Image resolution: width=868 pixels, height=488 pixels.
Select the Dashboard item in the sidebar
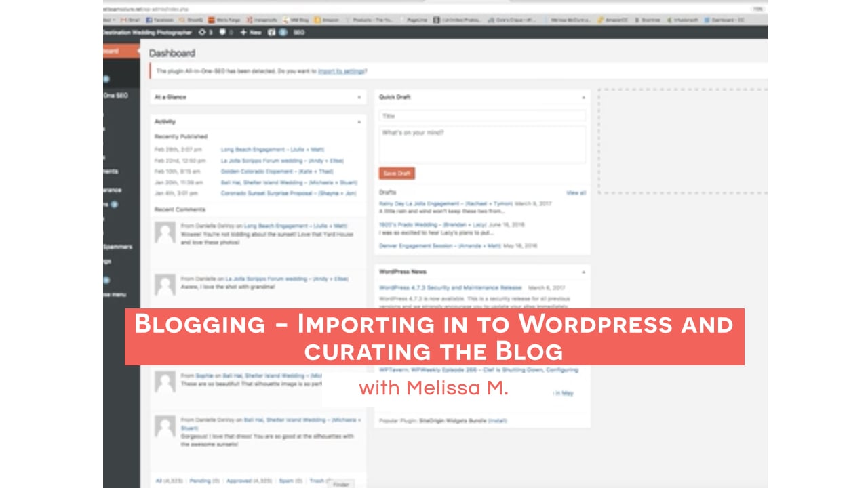[121, 51]
